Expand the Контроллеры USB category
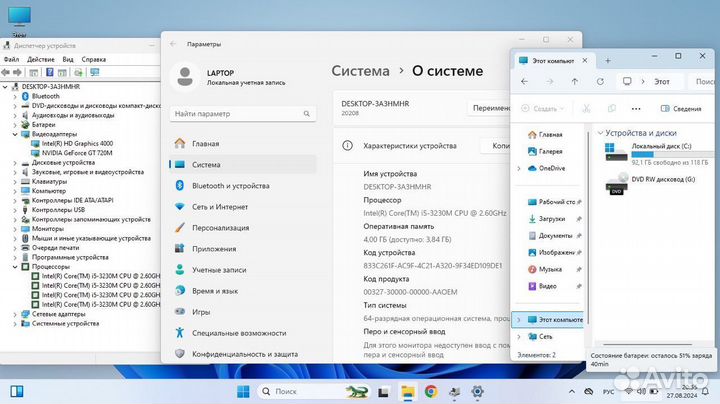 pyautogui.click(x=15, y=210)
